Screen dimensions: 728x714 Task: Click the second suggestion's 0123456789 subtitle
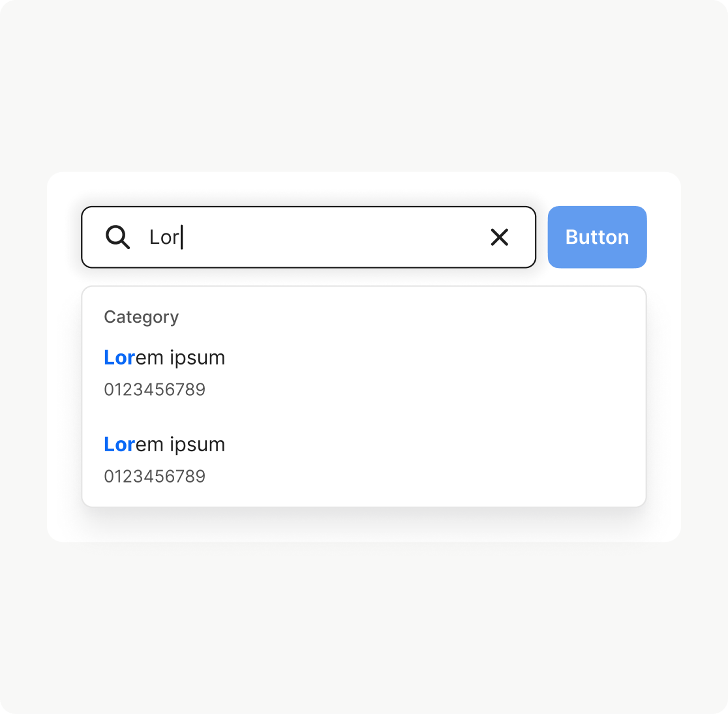[155, 477]
